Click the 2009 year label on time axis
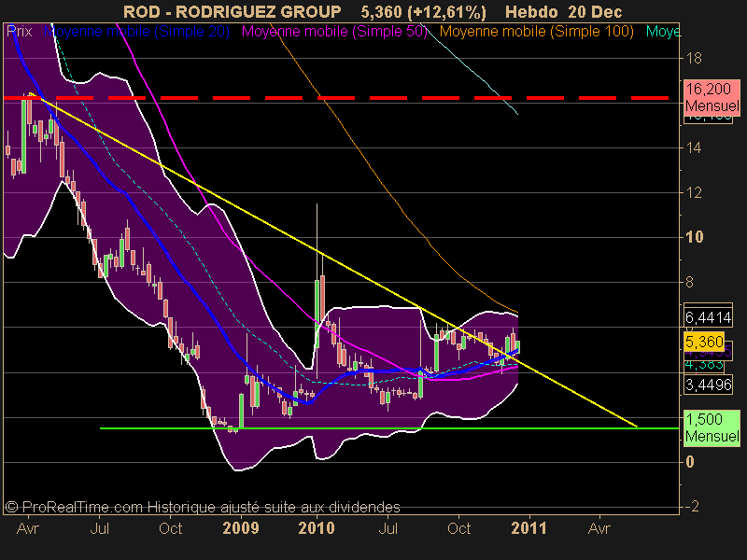This screenshot has height=560, width=747. 241,528
